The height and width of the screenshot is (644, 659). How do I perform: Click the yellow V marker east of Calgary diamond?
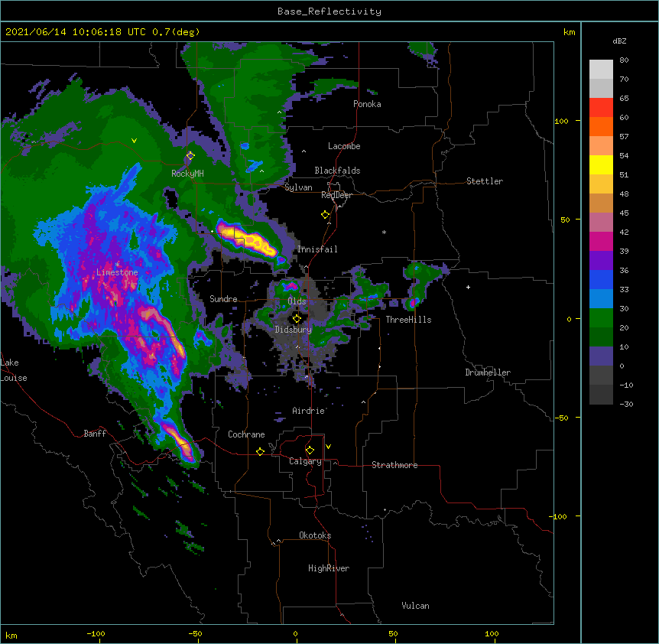[x=328, y=447]
